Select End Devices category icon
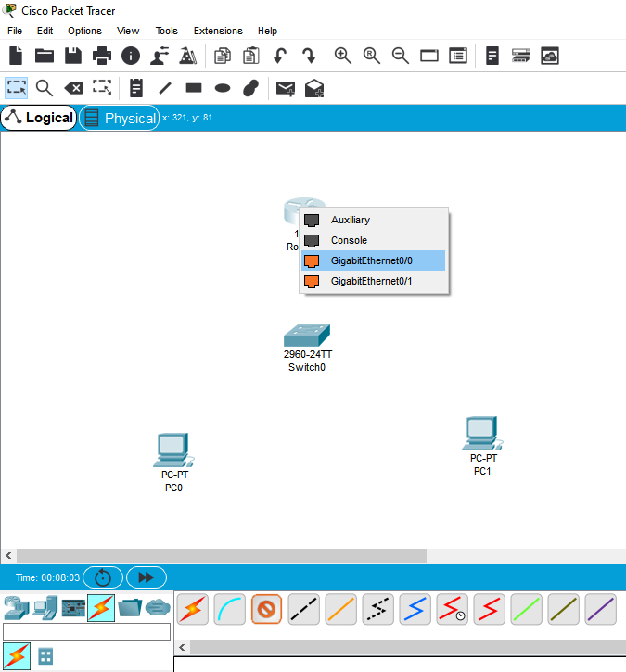 tap(45, 608)
